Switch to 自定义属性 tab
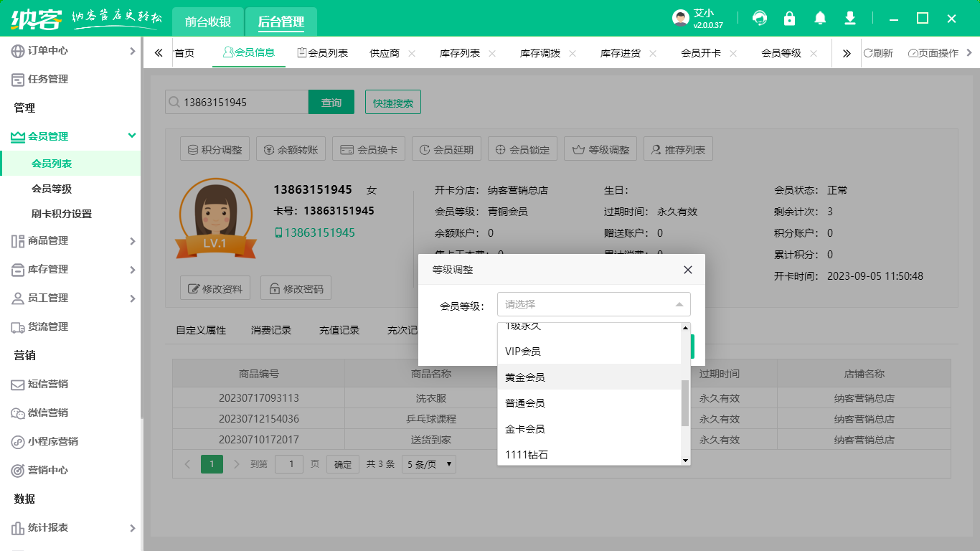 coord(201,330)
